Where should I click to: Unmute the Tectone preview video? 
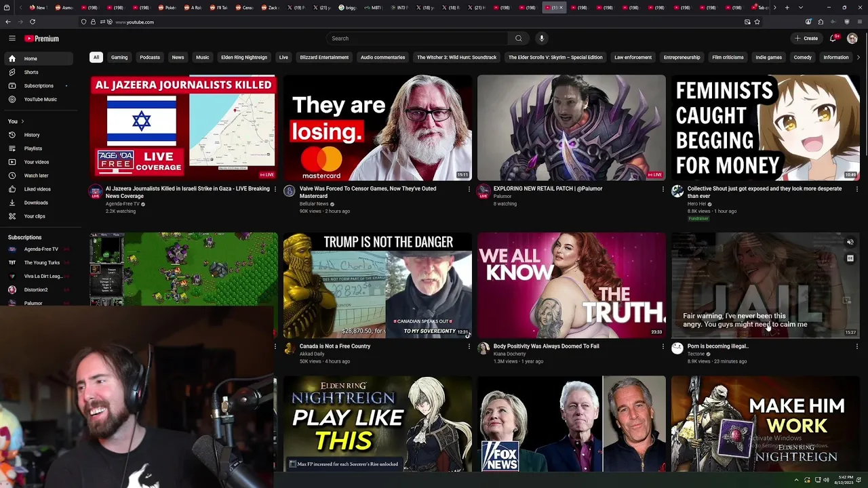pos(850,242)
